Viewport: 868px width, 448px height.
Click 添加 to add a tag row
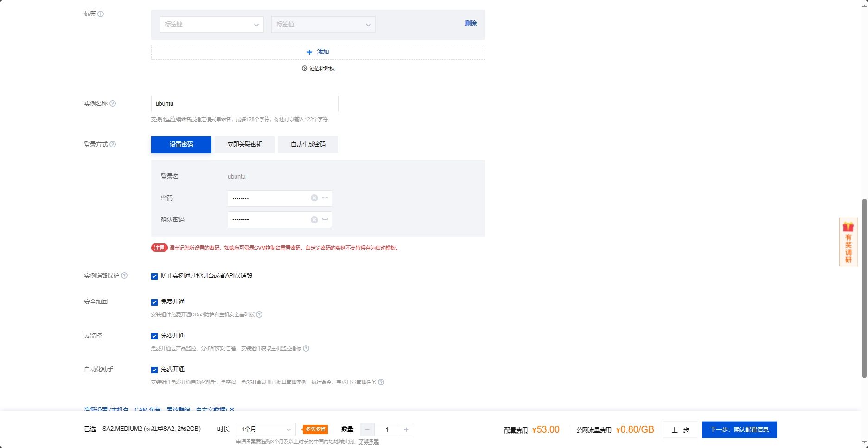tap(318, 52)
